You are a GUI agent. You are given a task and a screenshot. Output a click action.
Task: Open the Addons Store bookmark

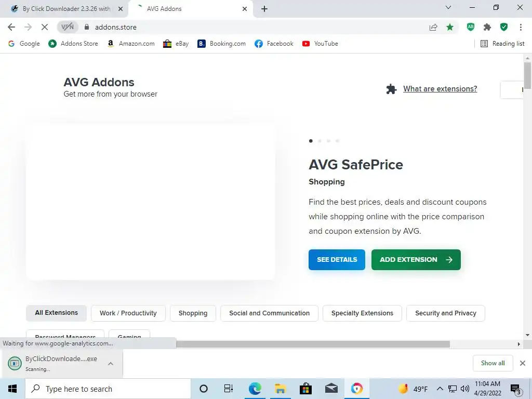tap(73, 44)
